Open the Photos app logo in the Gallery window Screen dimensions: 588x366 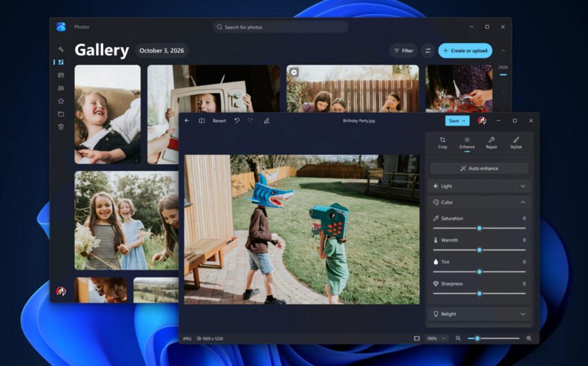[x=61, y=27]
